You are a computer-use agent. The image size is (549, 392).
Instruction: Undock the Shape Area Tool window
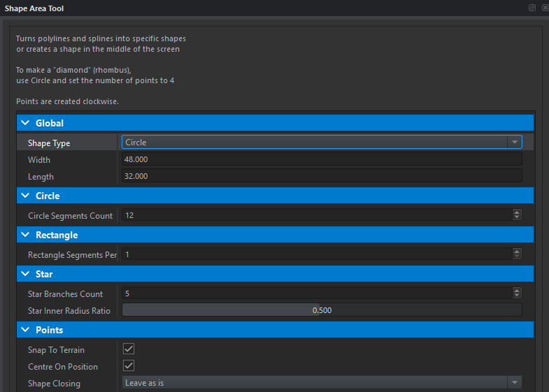tap(532, 8)
